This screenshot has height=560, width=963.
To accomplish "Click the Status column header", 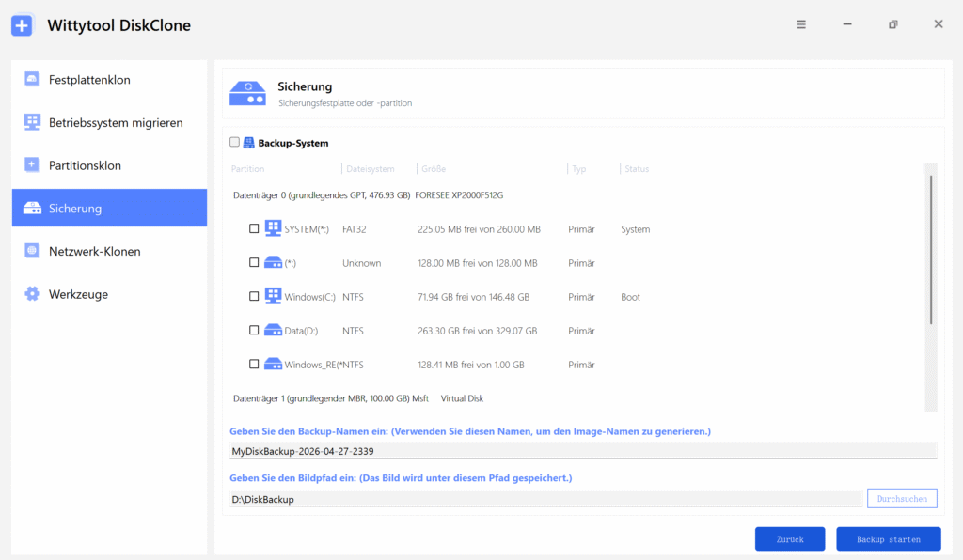I will tap(637, 169).
